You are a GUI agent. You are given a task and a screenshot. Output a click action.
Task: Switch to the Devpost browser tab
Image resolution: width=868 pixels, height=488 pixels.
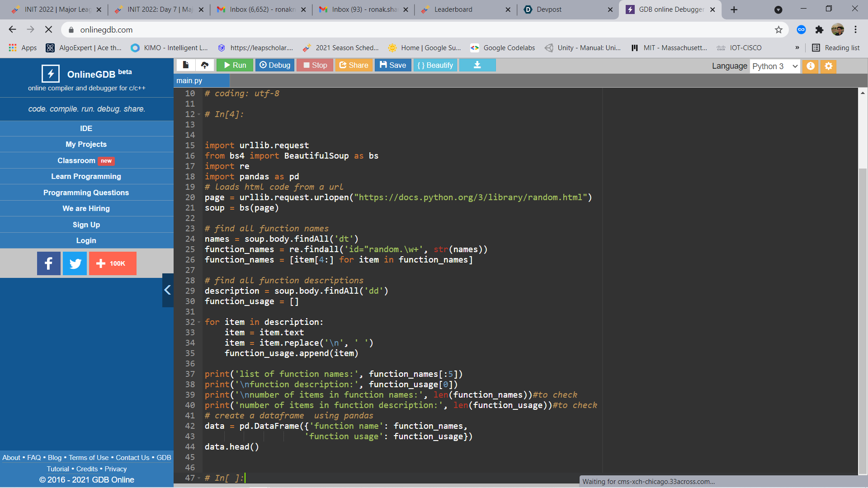549,9
